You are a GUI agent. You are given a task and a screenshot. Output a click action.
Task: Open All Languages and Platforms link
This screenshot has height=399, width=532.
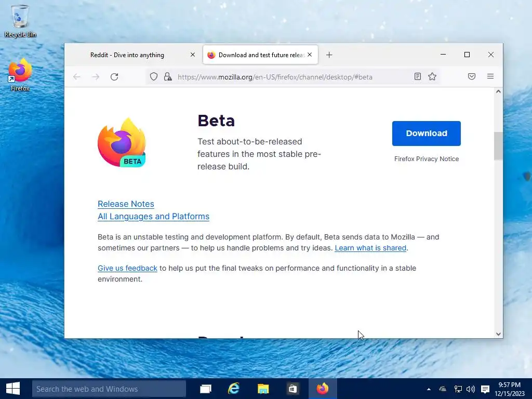pos(153,217)
